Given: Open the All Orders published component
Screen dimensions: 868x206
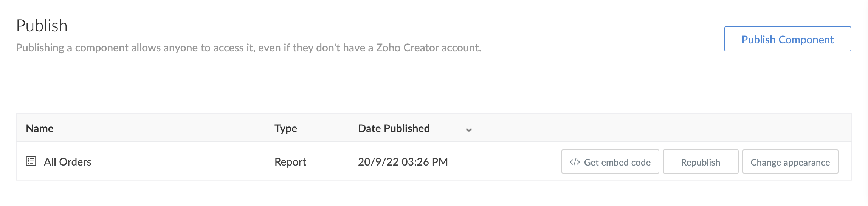Looking at the screenshot, I should tap(68, 162).
